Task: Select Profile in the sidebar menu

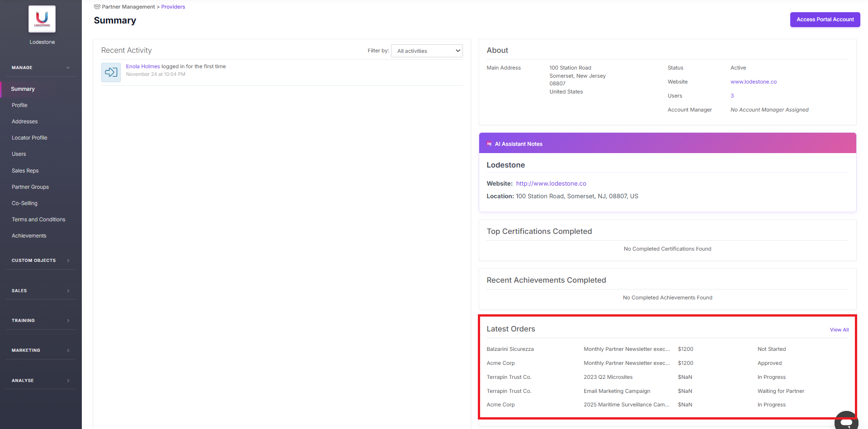Action: (19, 105)
